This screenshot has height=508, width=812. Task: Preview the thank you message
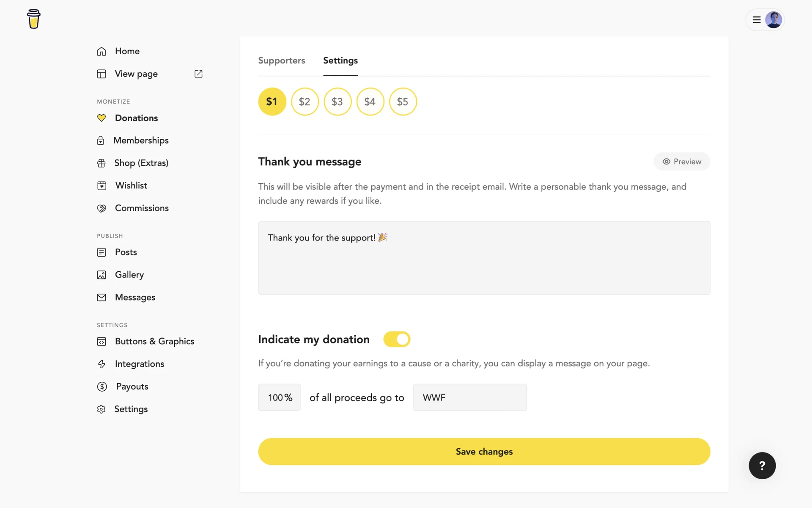tap(681, 162)
